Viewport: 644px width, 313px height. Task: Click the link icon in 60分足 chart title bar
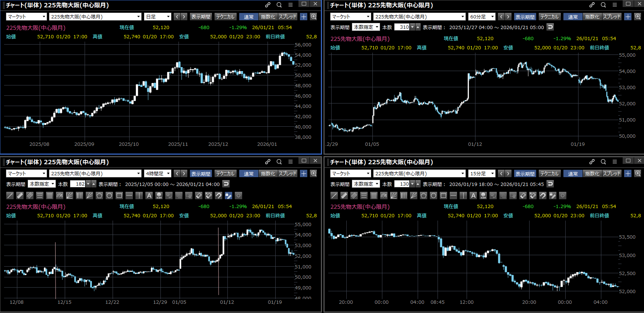592,5
